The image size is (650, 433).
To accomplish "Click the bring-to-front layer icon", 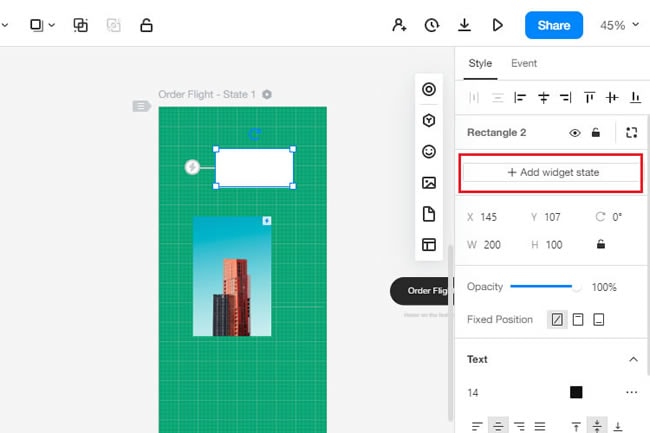I will point(36,25).
